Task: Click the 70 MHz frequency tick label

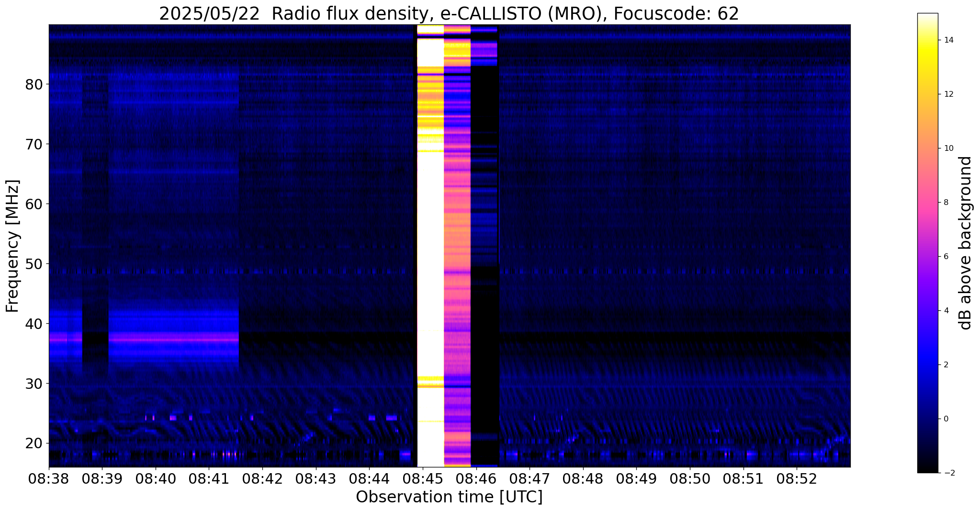Action: click(x=34, y=144)
